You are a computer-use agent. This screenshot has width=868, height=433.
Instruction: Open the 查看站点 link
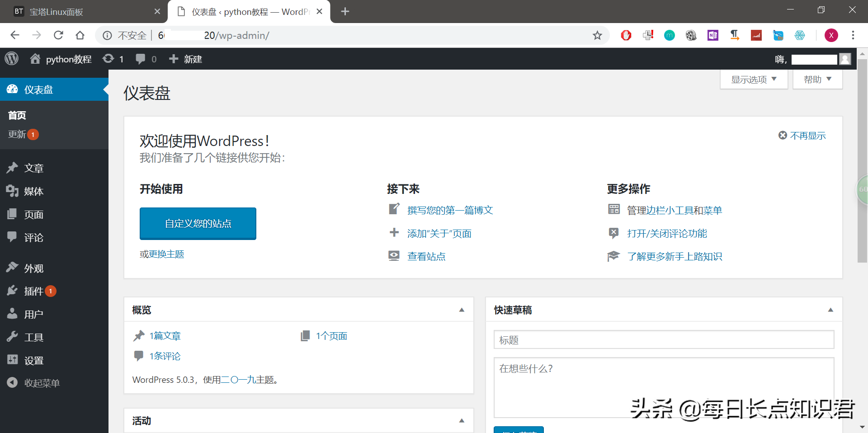tap(426, 257)
